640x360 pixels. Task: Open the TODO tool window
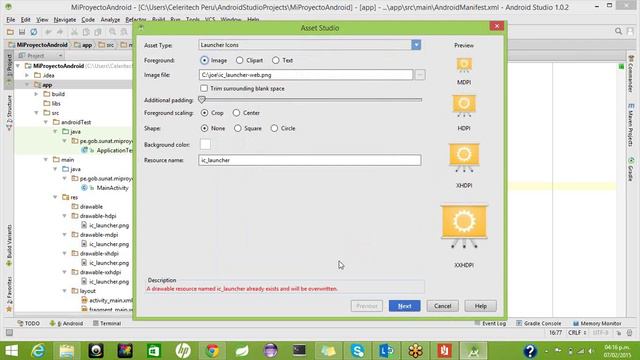(29, 323)
